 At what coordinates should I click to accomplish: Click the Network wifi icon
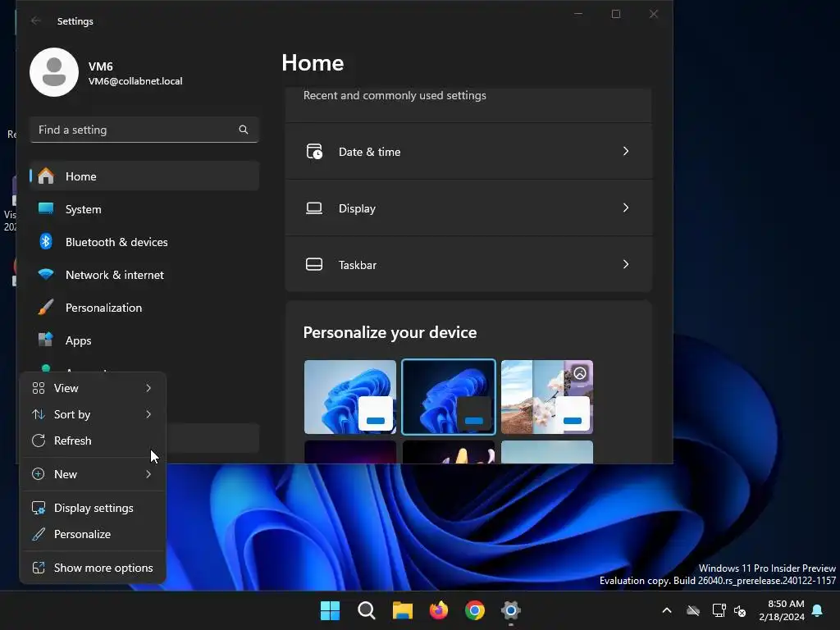(x=46, y=274)
